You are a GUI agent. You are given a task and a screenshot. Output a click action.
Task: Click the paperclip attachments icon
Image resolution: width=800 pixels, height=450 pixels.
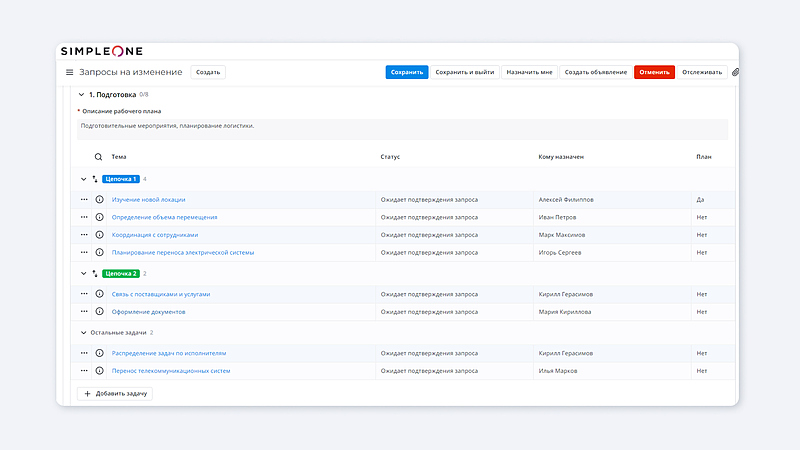coord(735,72)
